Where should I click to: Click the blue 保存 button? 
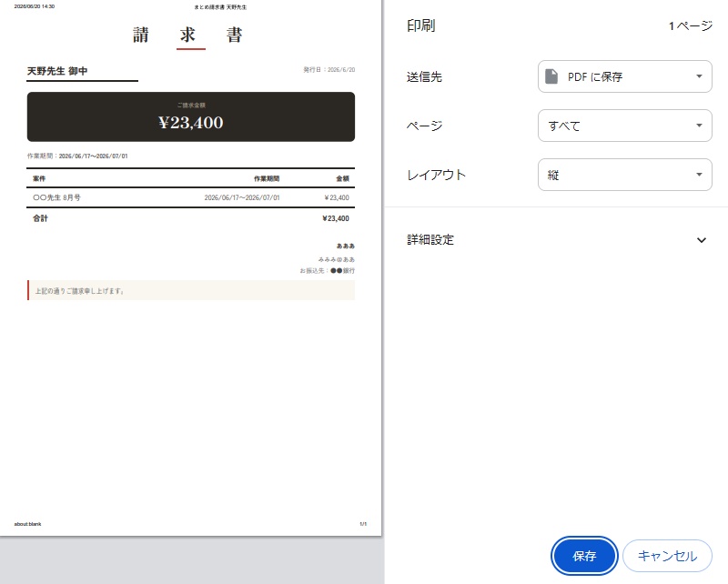584,556
